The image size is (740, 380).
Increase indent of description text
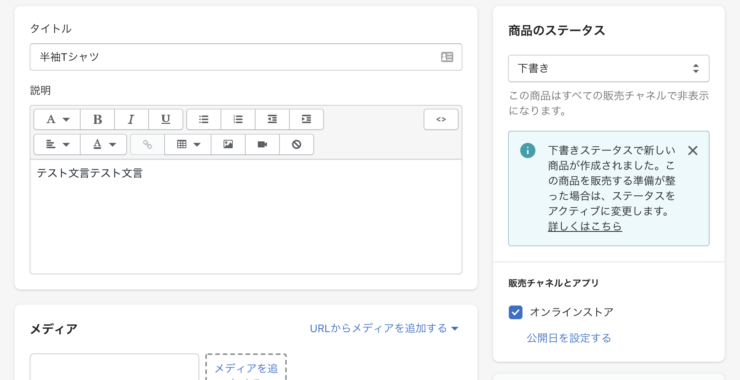coord(306,119)
